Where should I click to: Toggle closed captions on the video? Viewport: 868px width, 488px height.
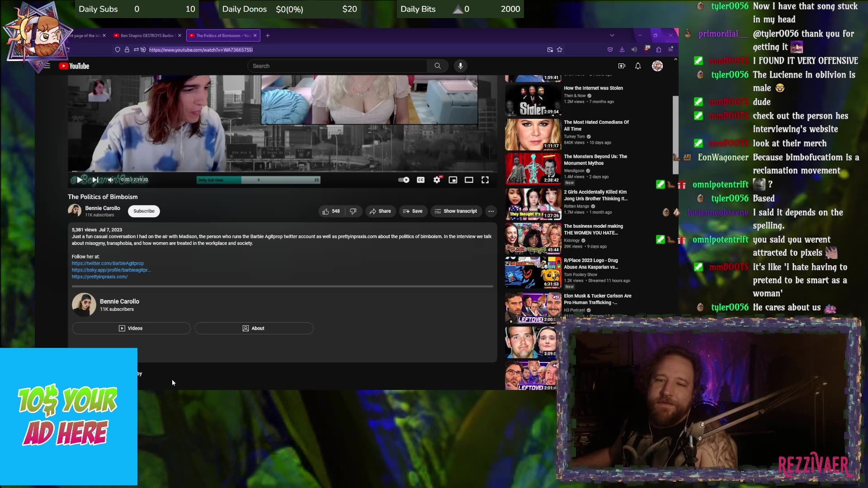(x=420, y=180)
